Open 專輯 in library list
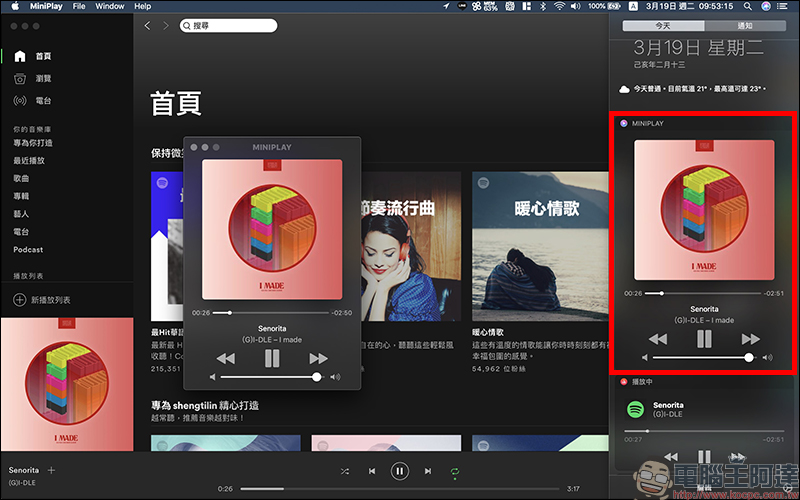 pos(21,196)
